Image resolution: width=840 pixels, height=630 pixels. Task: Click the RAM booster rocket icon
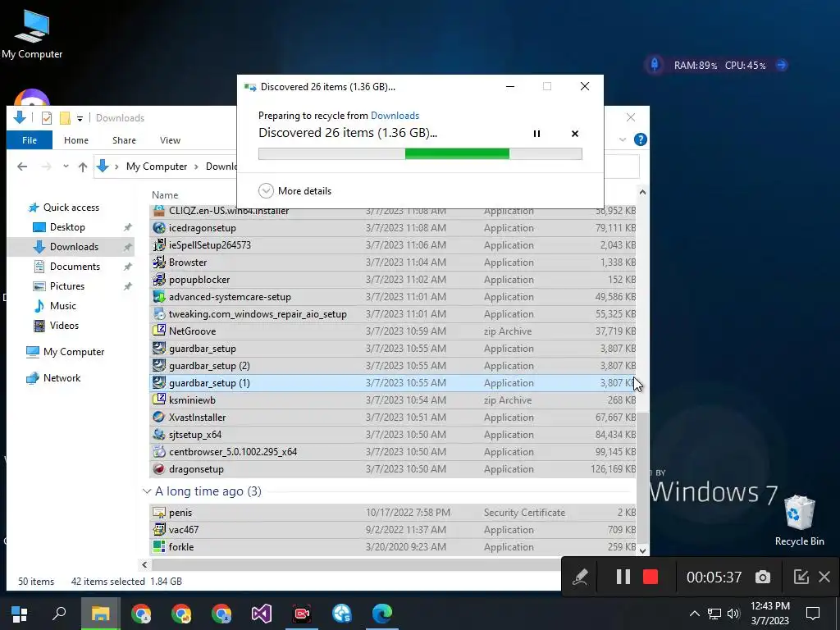pos(655,65)
